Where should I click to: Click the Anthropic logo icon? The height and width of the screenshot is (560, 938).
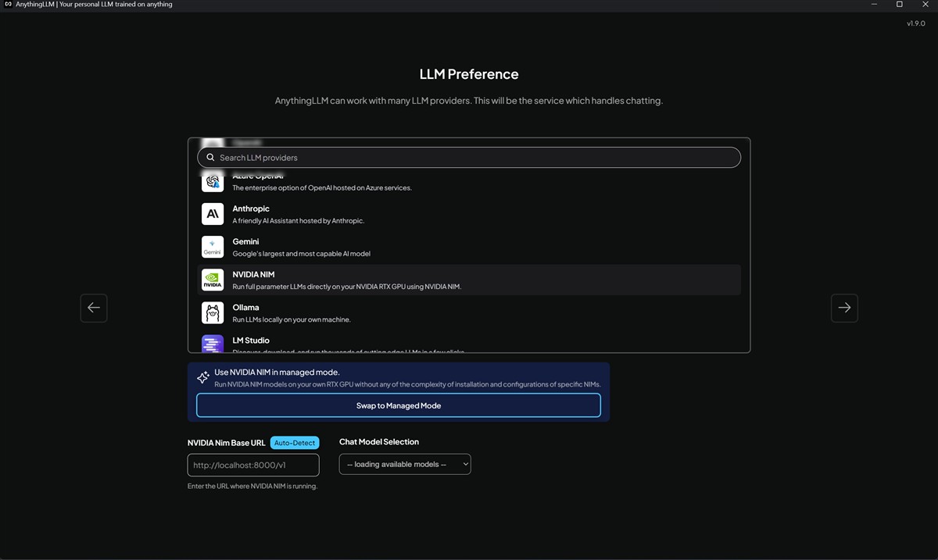click(x=213, y=214)
